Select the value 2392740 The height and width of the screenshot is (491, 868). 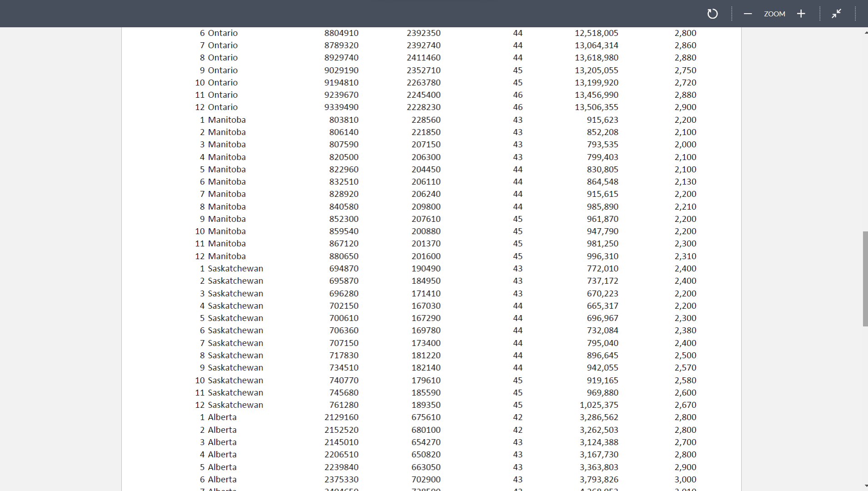coord(424,45)
